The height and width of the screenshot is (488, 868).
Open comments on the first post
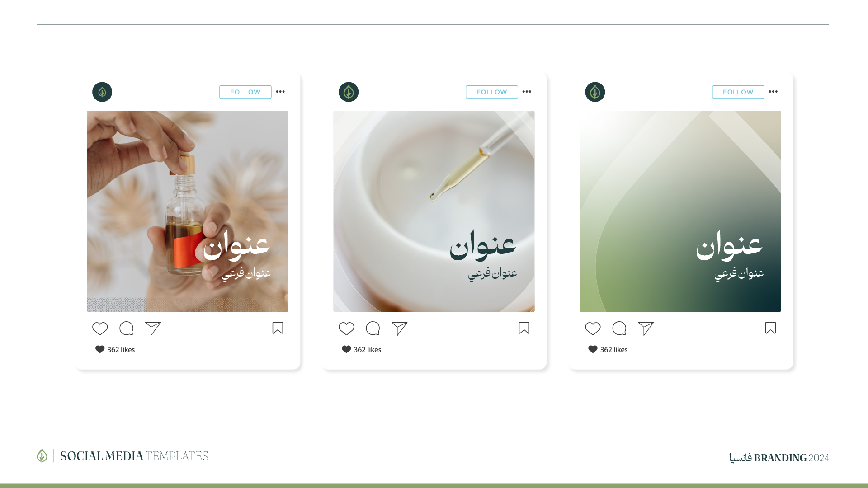tap(127, 328)
